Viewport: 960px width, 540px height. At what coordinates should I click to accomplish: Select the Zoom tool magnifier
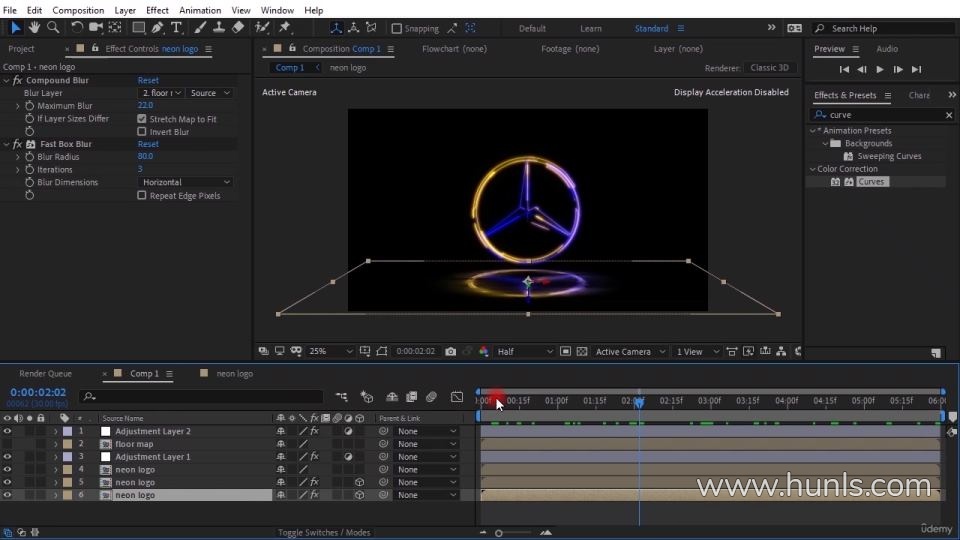click(x=53, y=27)
